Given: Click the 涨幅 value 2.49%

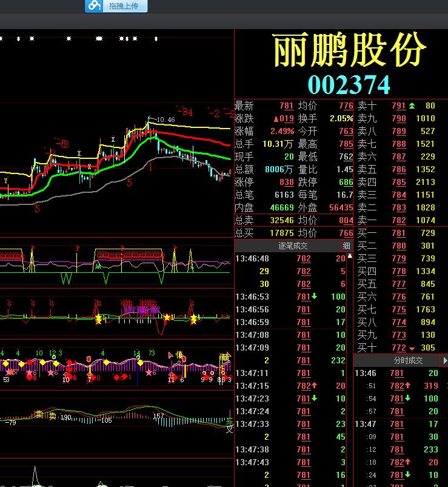Looking at the screenshot, I should [282, 131].
